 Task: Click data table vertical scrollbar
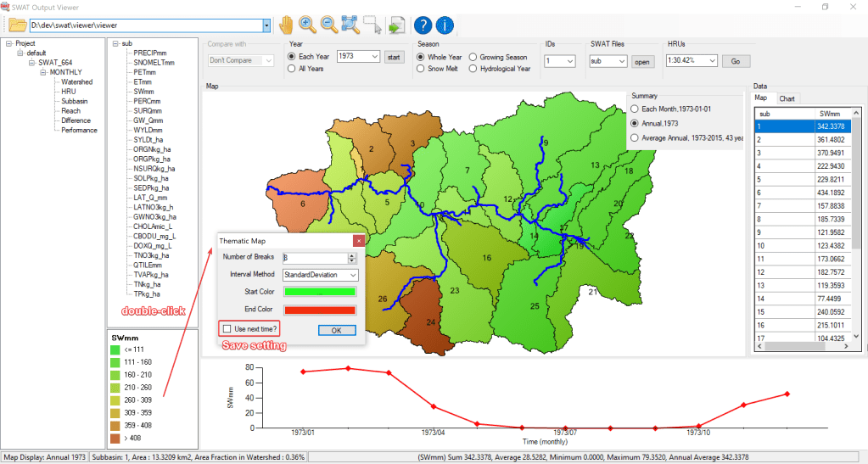[x=856, y=224]
